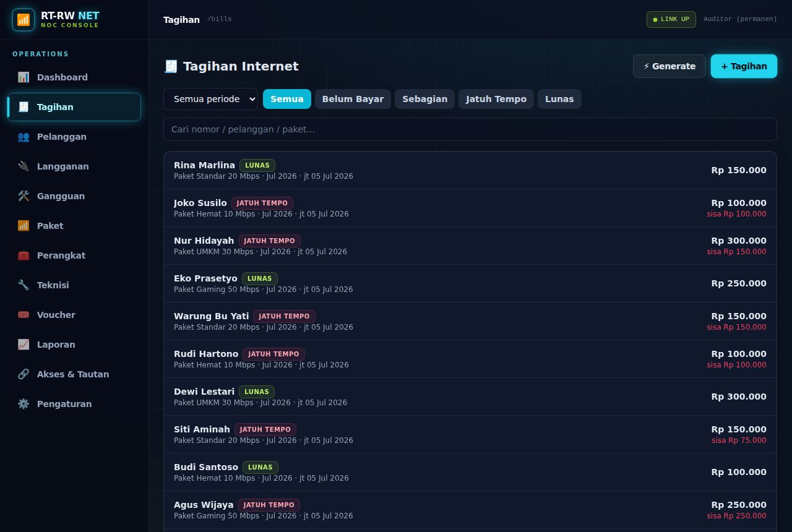Open Eko Prasetyo's bill row

pyautogui.click(x=470, y=283)
